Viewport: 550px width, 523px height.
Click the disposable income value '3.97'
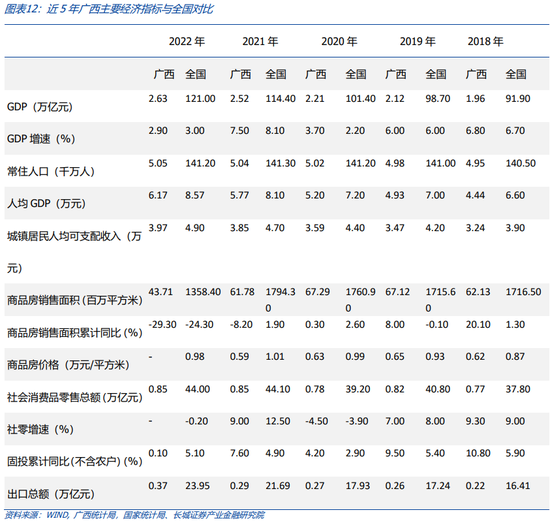click(158, 228)
